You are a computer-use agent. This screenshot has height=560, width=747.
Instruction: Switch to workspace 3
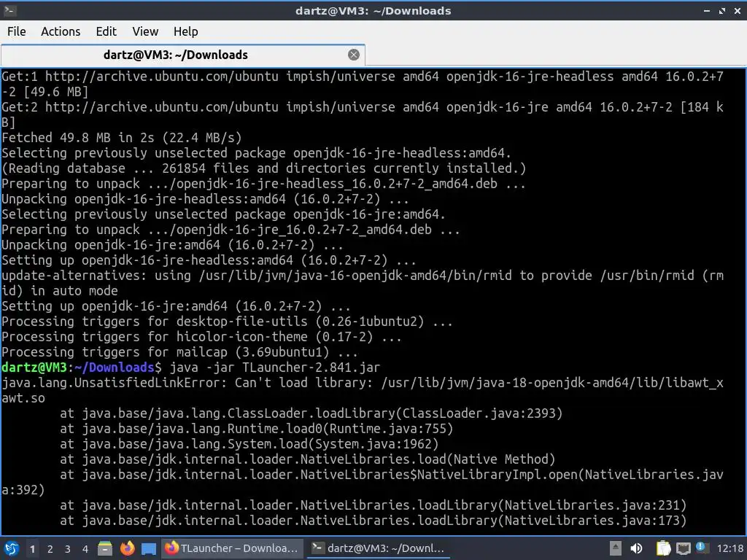point(68,549)
